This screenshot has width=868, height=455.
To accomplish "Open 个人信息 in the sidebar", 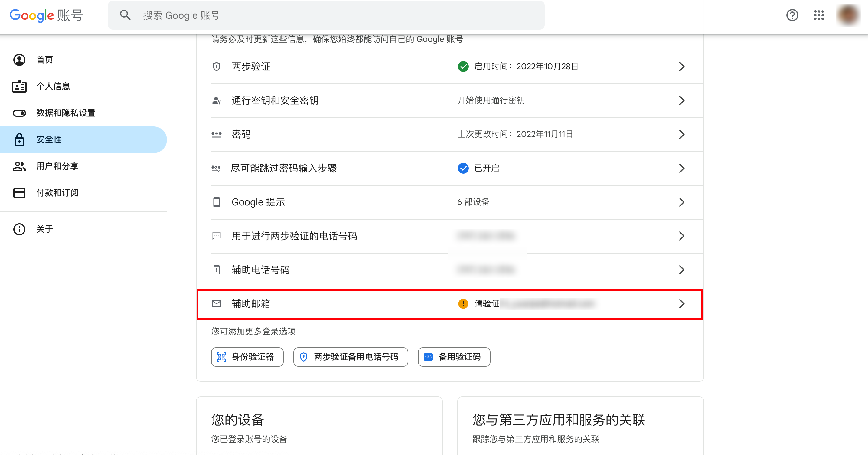I will [83, 86].
